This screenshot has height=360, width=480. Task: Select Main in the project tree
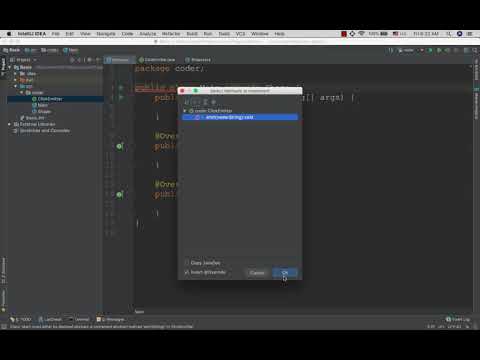coord(43,105)
